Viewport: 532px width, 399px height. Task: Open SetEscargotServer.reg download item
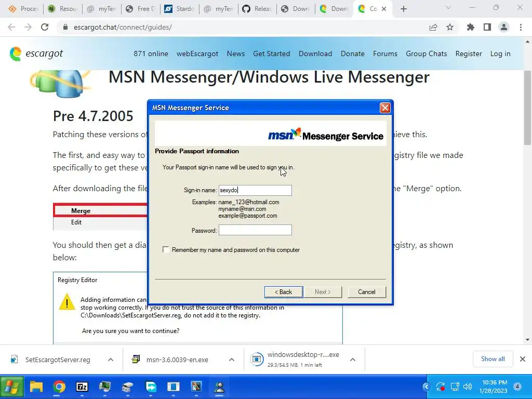(51, 360)
